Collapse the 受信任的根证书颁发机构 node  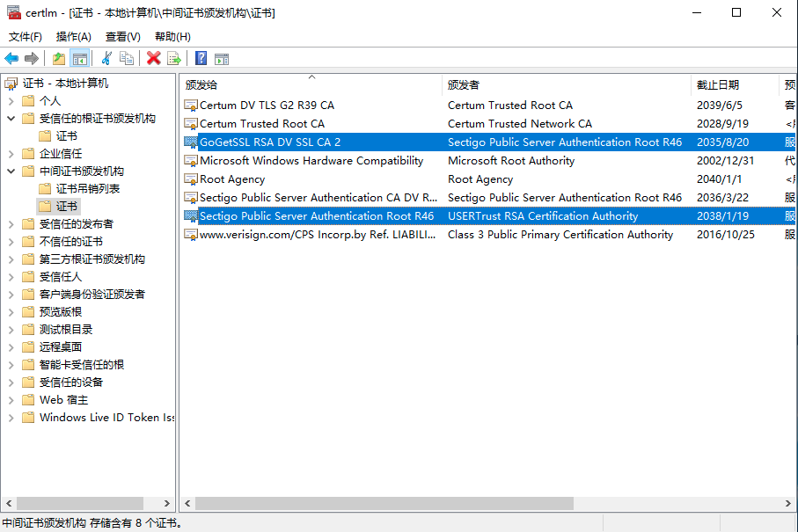coord(11,119)
